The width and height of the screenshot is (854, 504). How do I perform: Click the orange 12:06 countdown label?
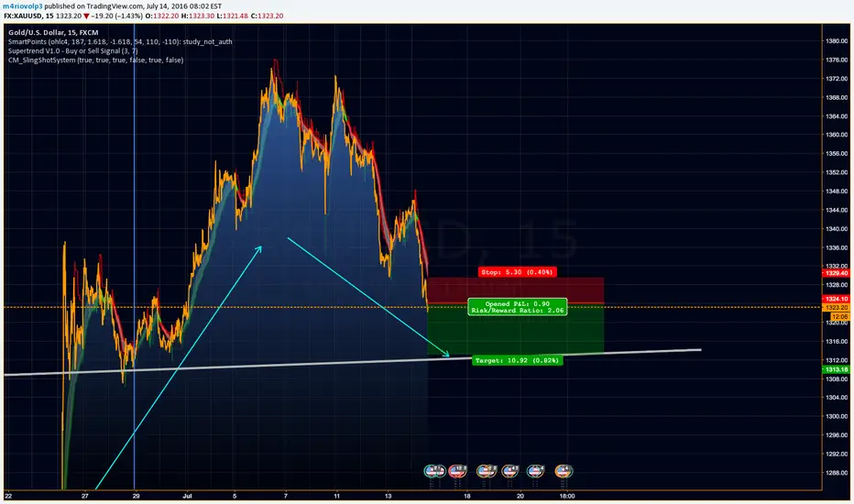[x=839, y=316]
